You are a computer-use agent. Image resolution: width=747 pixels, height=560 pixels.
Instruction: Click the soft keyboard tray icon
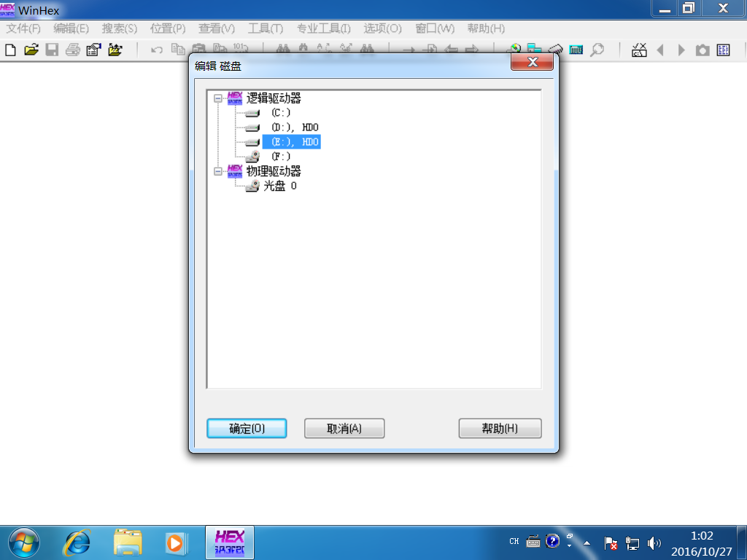533,541
